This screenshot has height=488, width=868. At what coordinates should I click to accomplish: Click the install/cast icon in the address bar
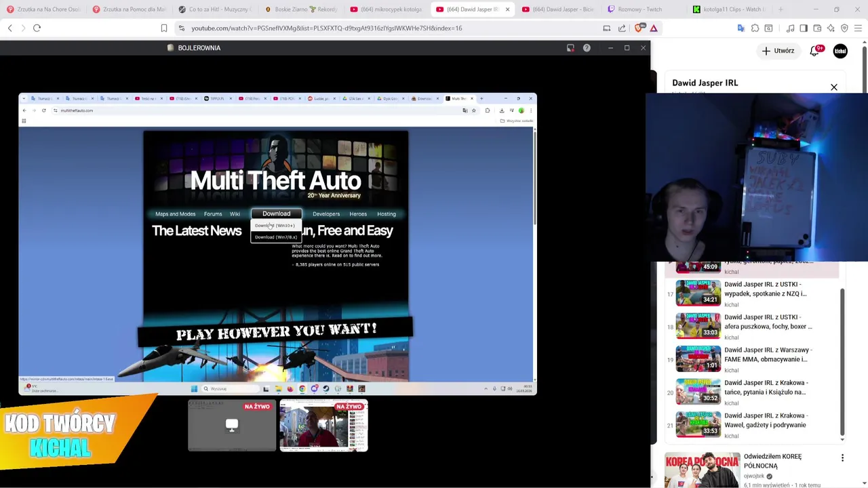pos(607,28)
